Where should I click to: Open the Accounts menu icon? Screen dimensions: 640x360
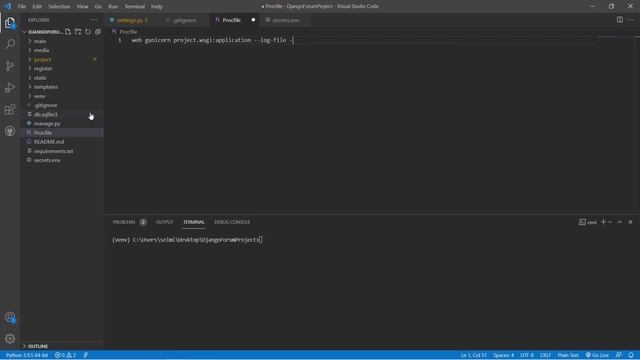pos(10,317)
